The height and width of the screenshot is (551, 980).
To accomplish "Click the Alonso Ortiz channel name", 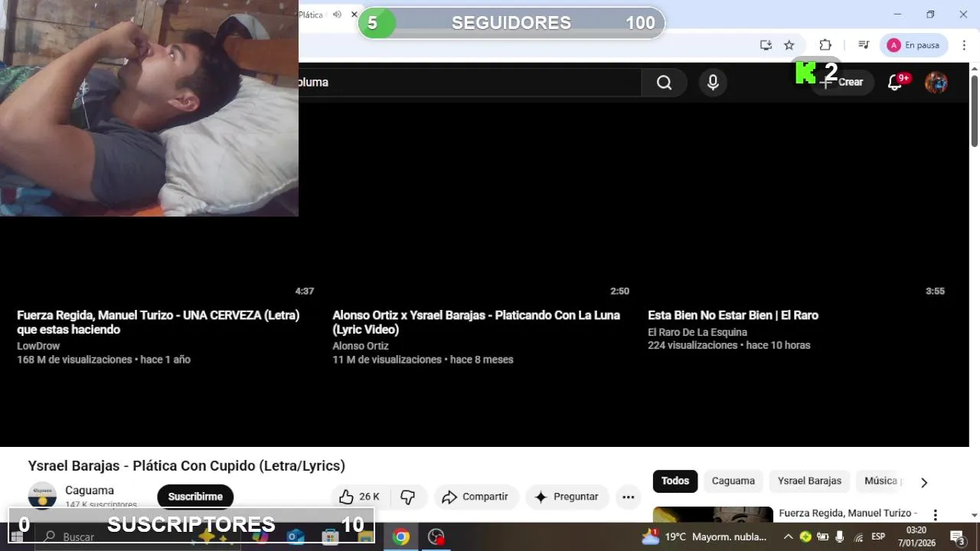I will pos(361,346).
